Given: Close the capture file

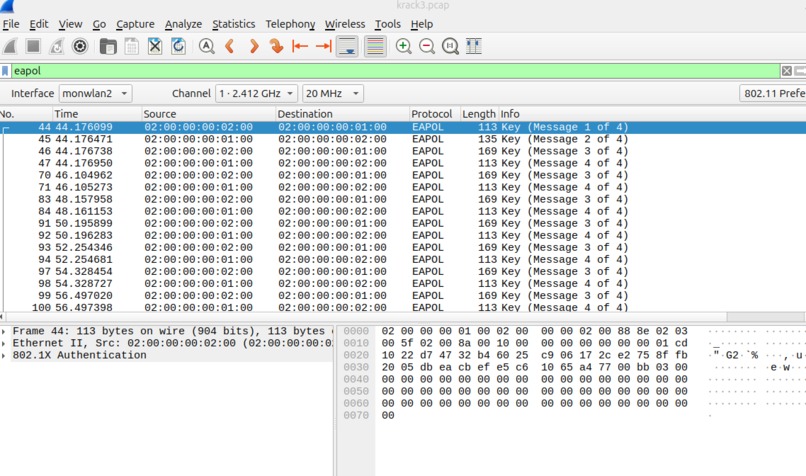Looking at the screenshot, I should pyautogui.click(x=155, y=46).
